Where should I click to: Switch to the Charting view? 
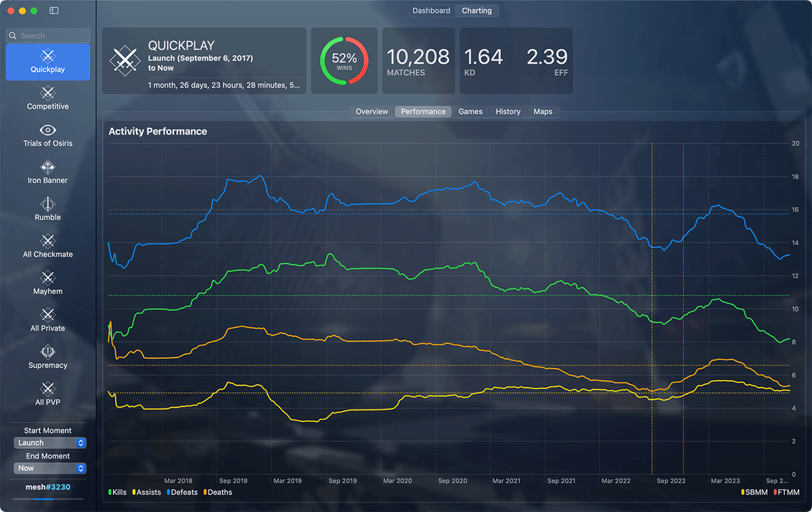[477, 11]
